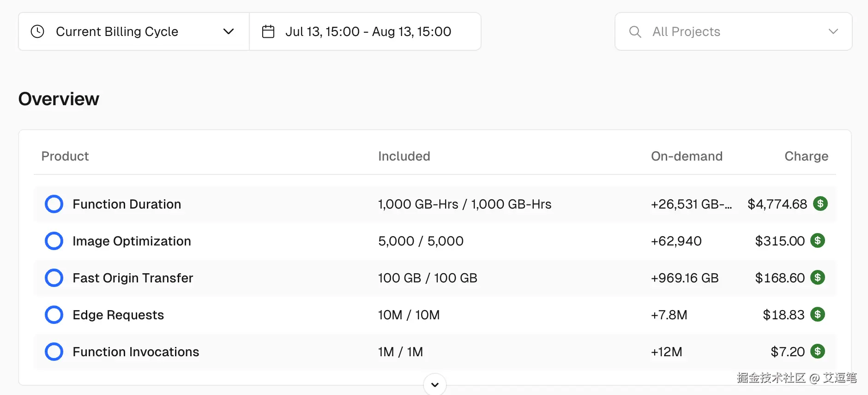Click the green dollar icon for Function Duration

point(820,203)
